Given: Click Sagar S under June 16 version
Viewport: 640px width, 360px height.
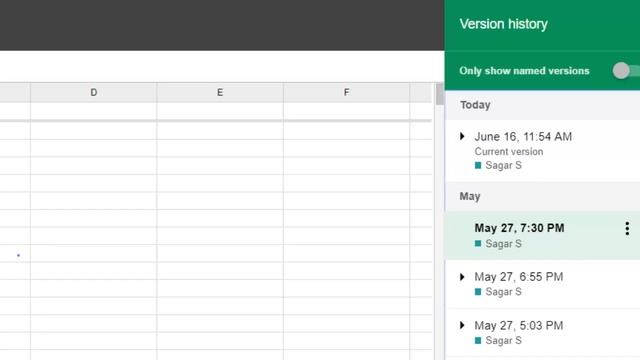Looking at the screenshot, I should (x=503, y=165).
